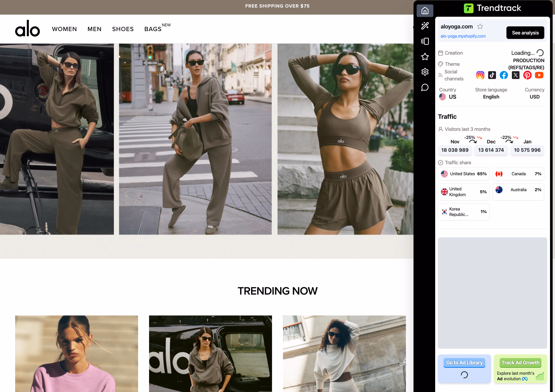Click the PRODUCTION (REFS/TAGS/RE) theme value
The image size is (555, 392).
(x=526, y=64)
